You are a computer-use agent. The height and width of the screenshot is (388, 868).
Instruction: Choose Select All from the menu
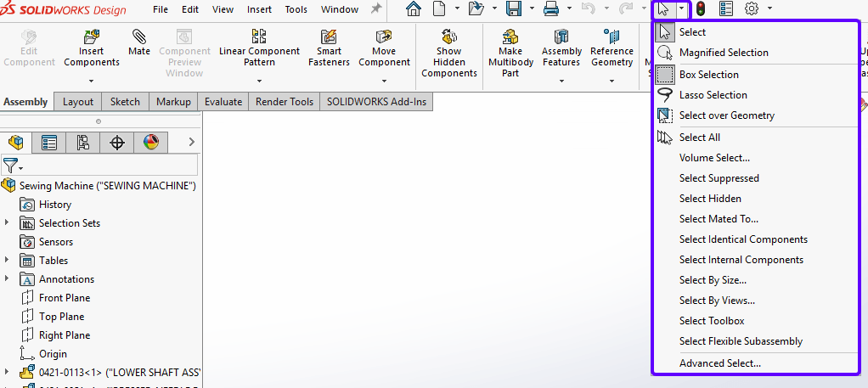pyautogui.click(x=756, y=138)
